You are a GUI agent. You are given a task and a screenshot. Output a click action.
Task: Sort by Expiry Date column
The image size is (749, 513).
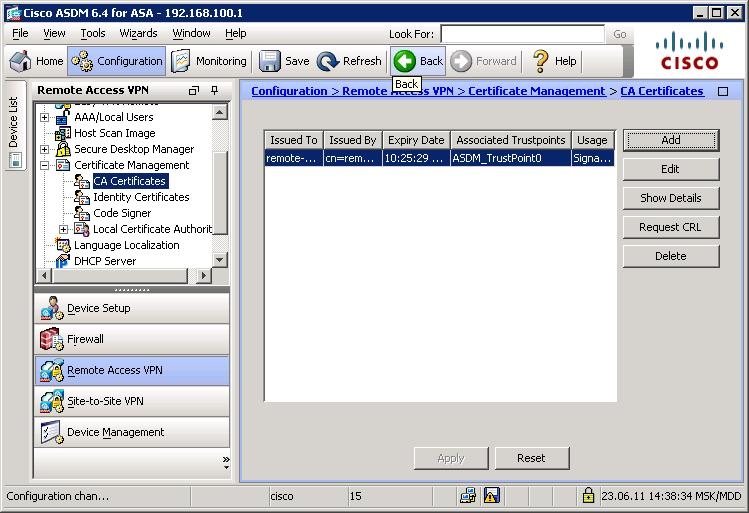416,140
